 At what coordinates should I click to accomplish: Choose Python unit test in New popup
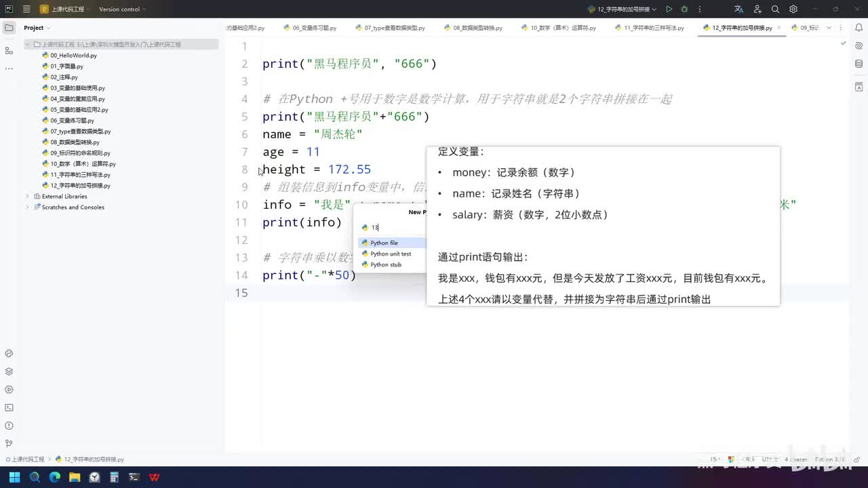point(392,253)
